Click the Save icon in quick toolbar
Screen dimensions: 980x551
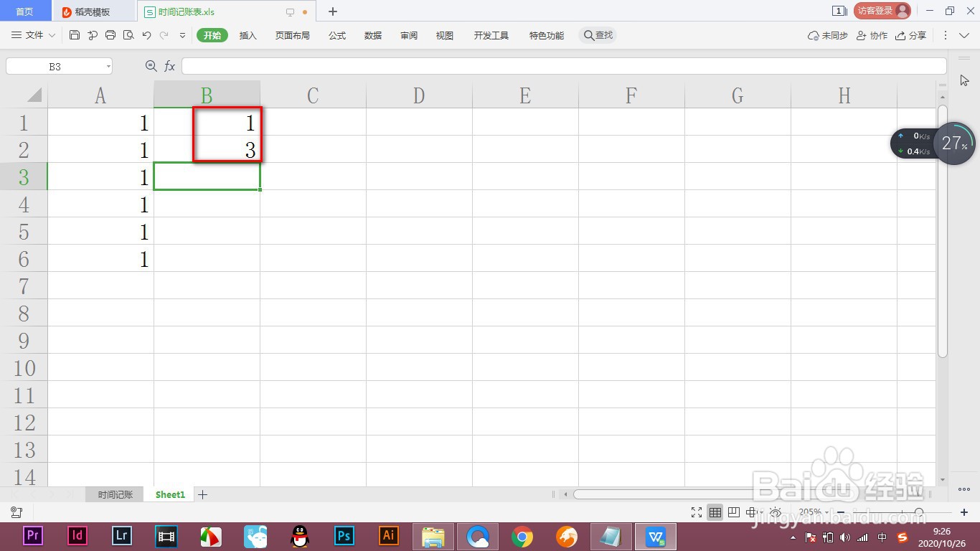(x=75, y=35)
